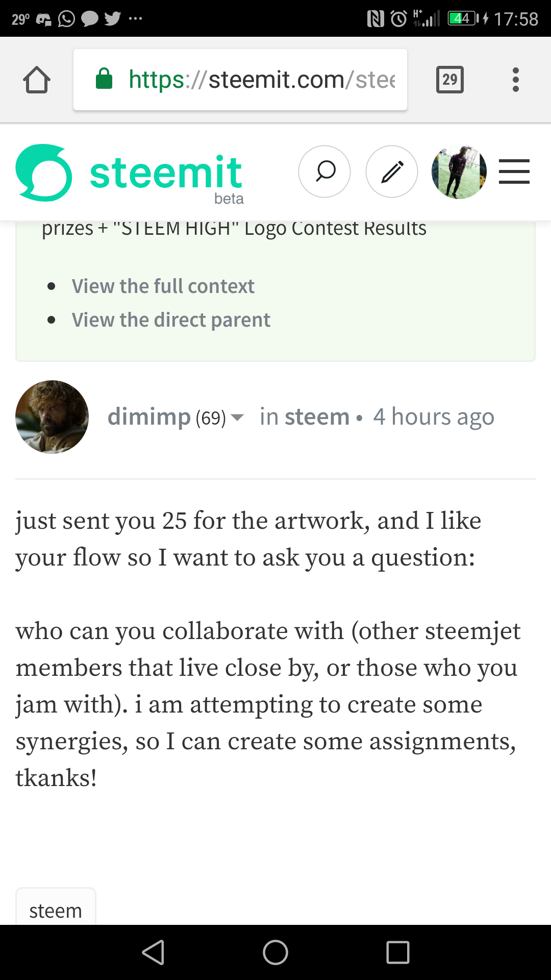Tap the green padlock in the address bar
The image size is (551, 980).
pyautogui.click(x=104, y=79)
